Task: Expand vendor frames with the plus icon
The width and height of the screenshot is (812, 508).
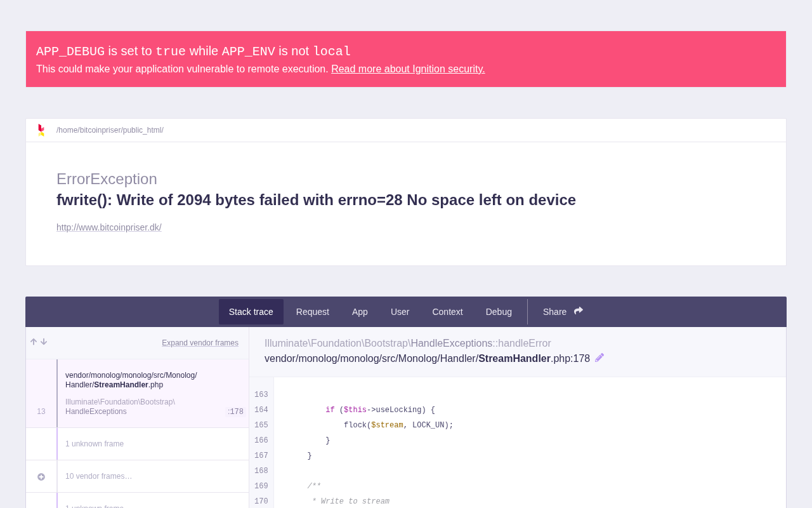Action: (x=41, y=476)
